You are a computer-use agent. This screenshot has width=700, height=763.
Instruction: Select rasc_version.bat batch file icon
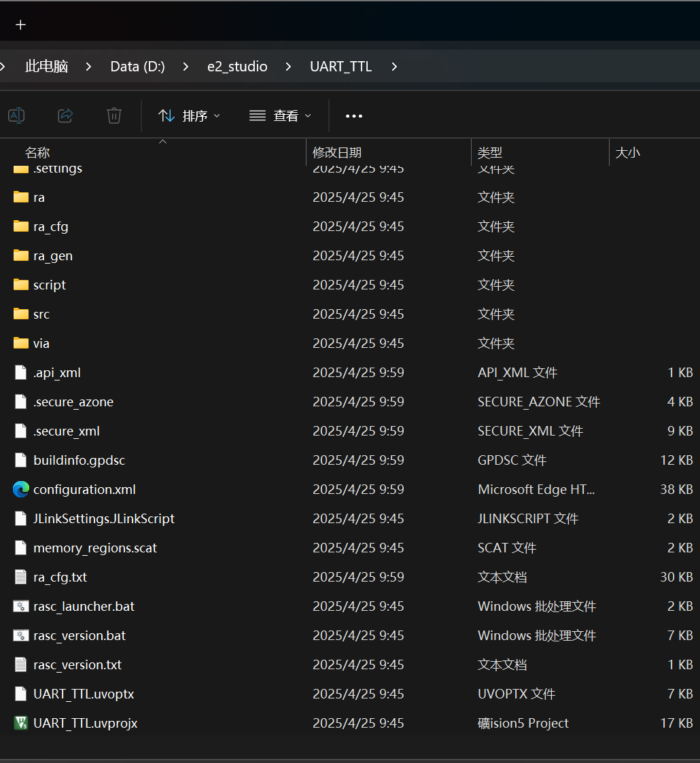click(21, 635)
